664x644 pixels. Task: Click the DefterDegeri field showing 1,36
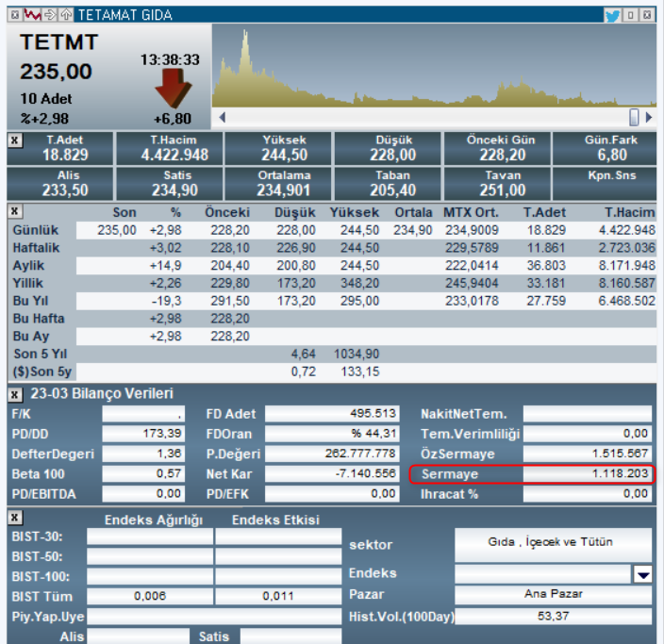click(x=143, y=454)
